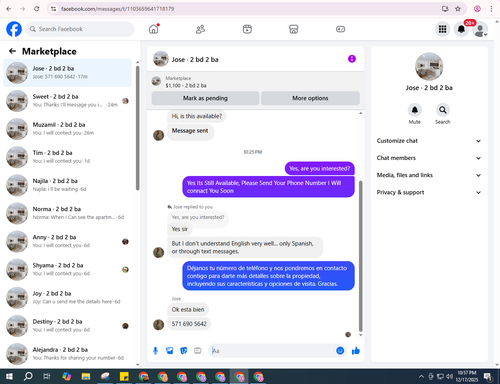Click the 'Ok esta bien' message
This screenshot has width=500, height=384.
pos(188,309)
